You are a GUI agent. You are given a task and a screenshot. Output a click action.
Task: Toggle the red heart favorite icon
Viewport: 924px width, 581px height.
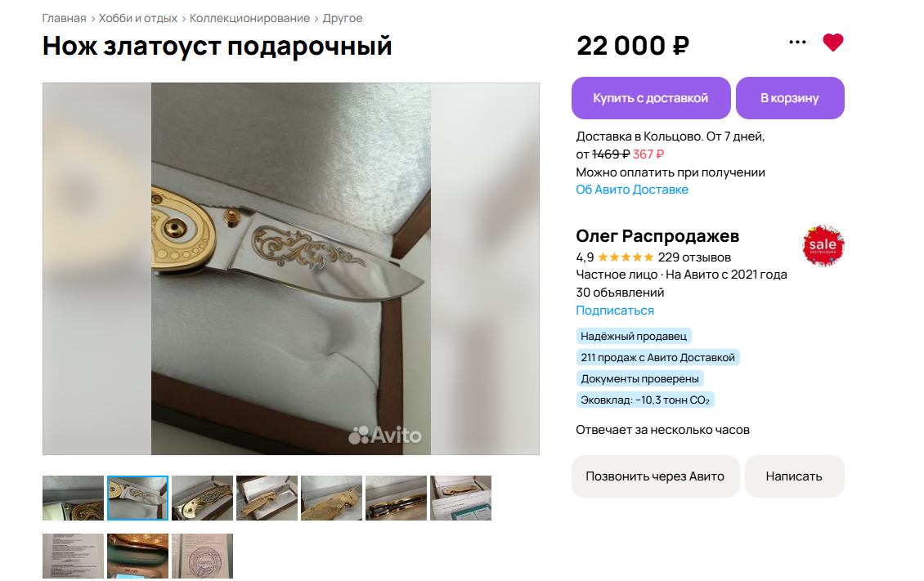pyautogui.click(x=832, y=42)
